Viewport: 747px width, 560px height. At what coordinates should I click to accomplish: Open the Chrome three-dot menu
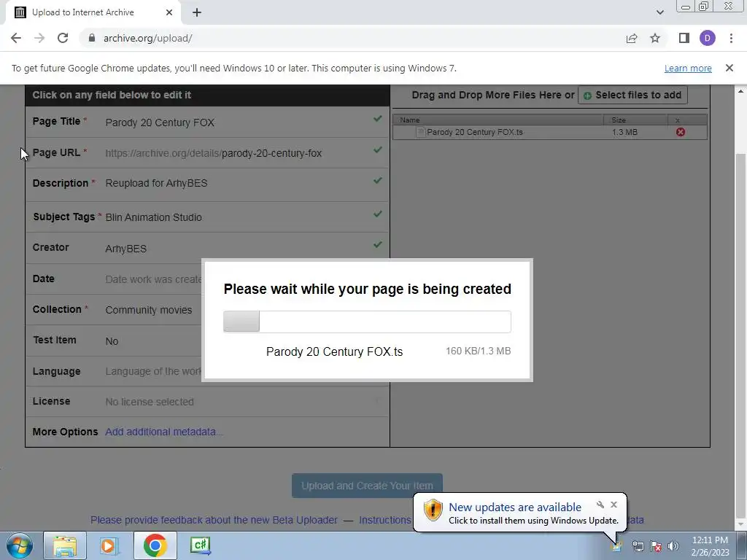click(x=731, y=38)
